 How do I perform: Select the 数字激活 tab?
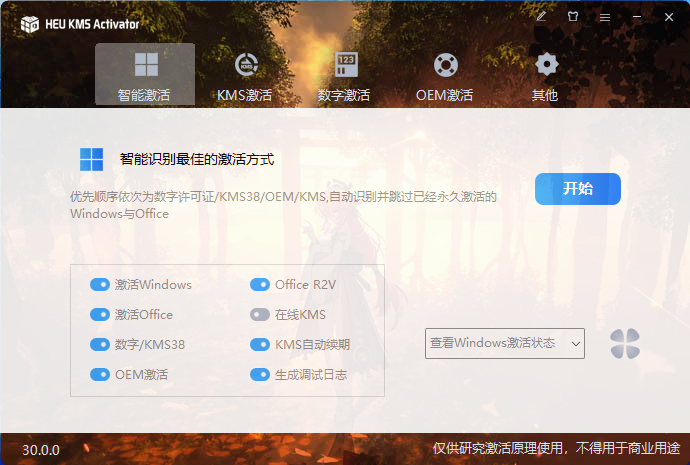click(x=345, y=75)
